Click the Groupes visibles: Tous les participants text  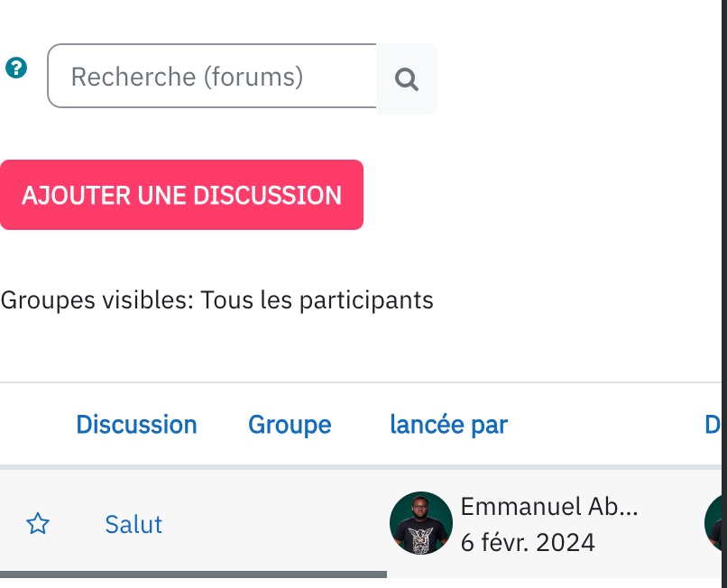click(217, 300)
